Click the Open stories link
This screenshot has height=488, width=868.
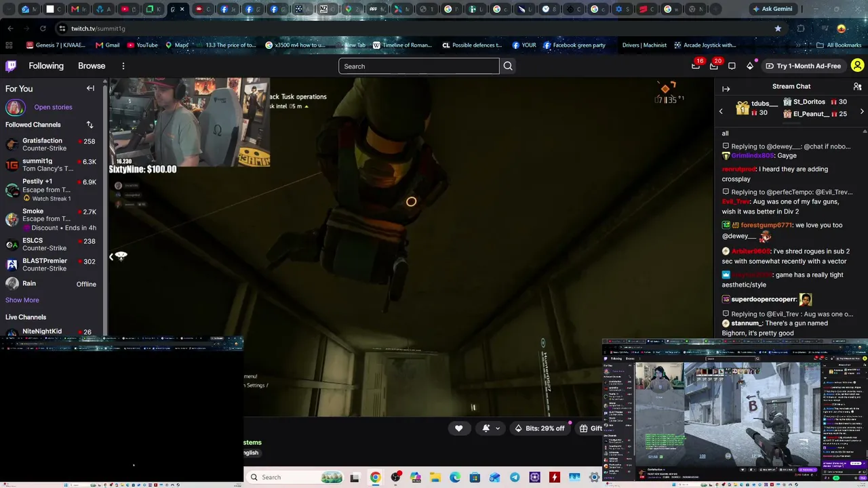53,107
